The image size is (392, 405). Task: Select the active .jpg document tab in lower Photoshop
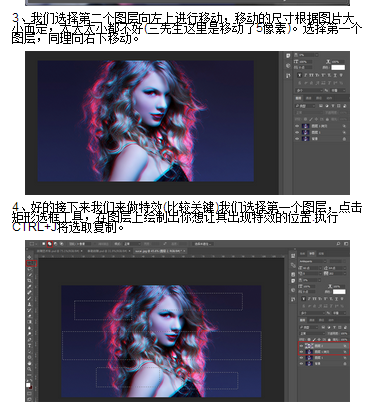(x=159, y=251)
